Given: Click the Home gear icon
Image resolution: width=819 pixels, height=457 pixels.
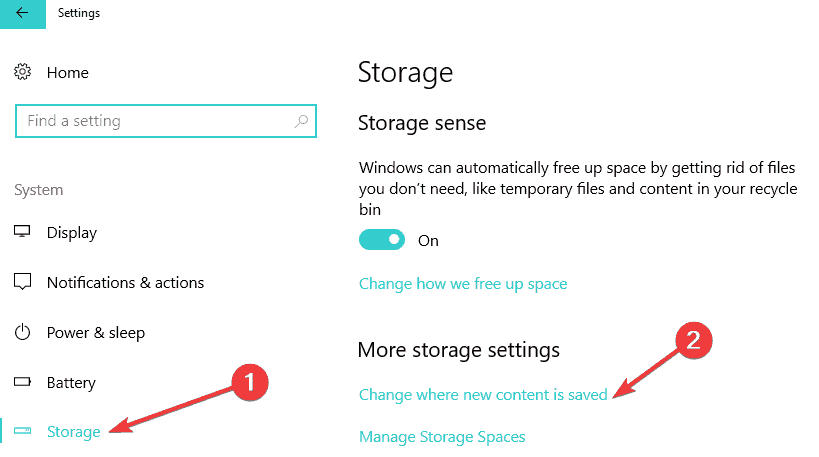Looking at the screenshot, I should tap(23, 73).
